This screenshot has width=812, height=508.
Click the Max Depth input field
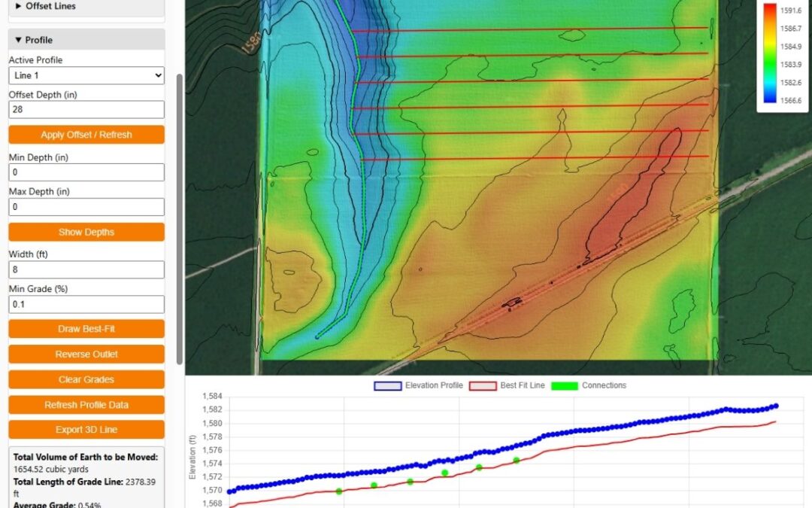pos(86,207)
